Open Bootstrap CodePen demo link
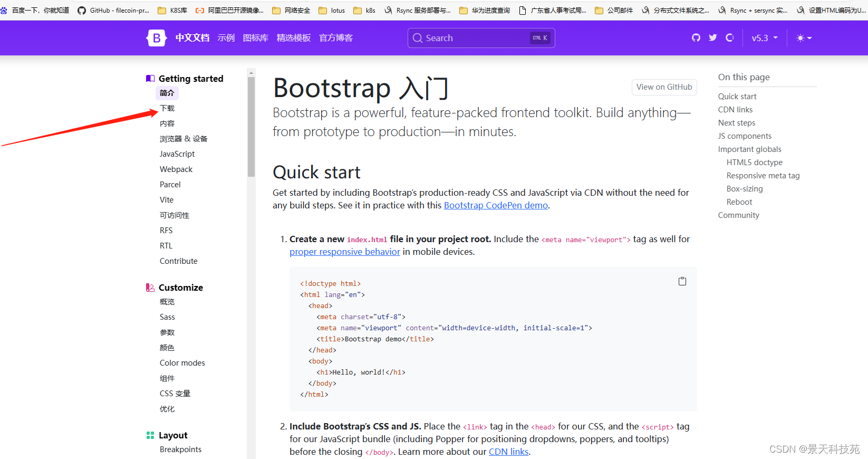The image size is (868, 459). coord(496,205)
